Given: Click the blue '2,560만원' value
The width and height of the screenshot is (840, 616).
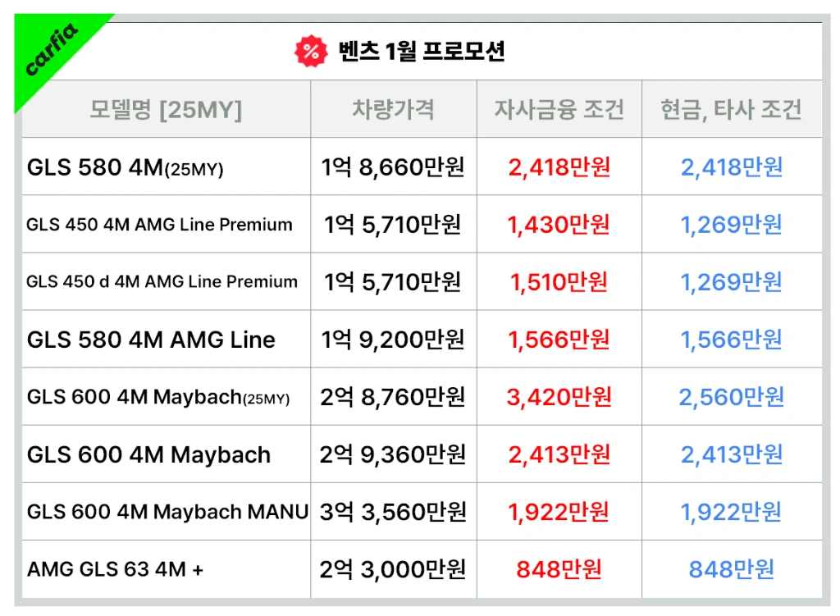Looking at the screenshot, I should point(732,397).
